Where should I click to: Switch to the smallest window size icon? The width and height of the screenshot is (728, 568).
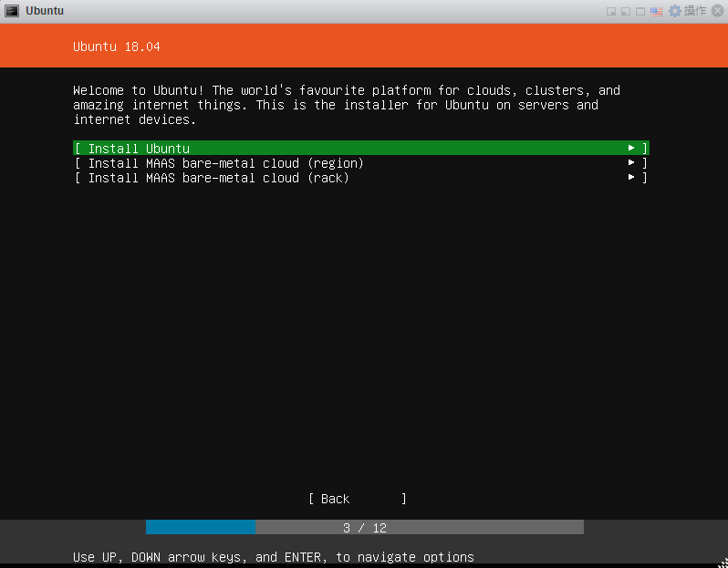tap(611, 12)
